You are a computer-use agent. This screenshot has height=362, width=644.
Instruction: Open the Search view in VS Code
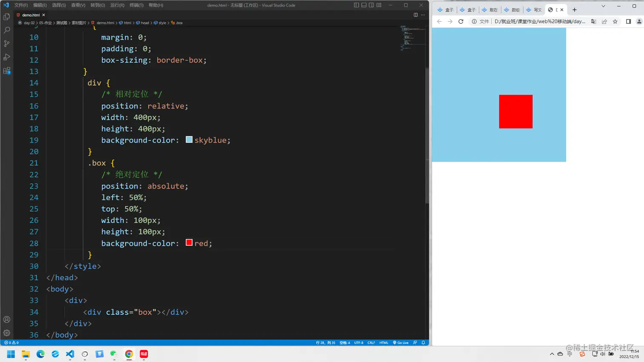pyautogui.click(x=7, y=30)
